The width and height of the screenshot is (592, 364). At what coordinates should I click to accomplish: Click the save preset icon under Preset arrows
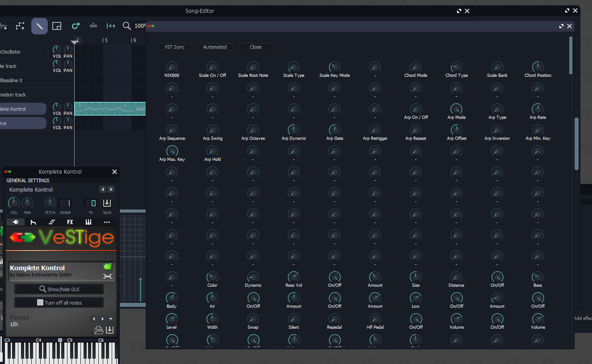tap(109, 331)
